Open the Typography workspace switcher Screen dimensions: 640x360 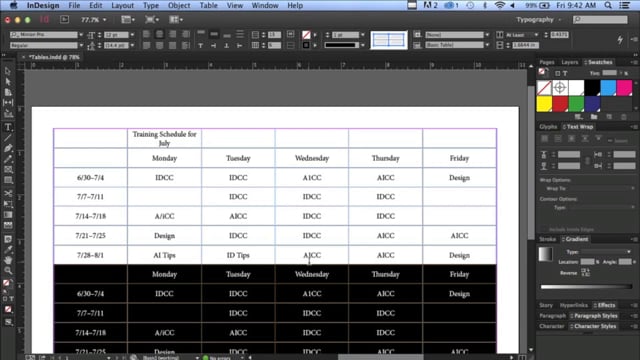pyautogui.click(x=538, y=20)
